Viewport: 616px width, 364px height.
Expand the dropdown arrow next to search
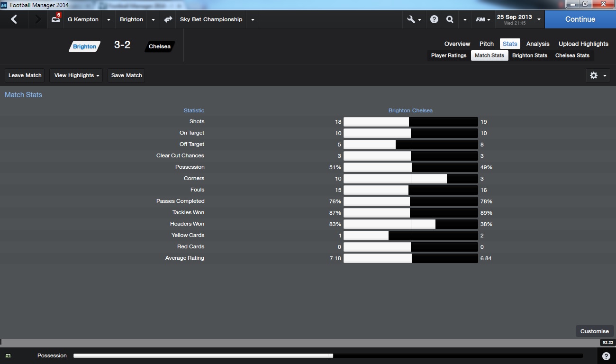click(465, 20)
